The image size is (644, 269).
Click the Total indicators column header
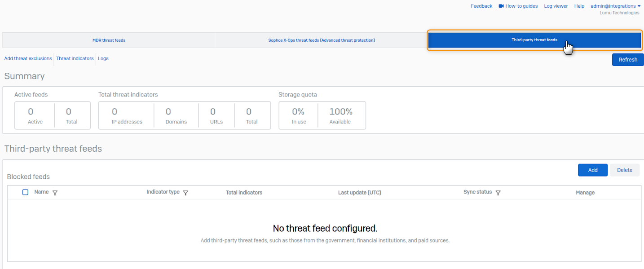[x=244, y=193]
